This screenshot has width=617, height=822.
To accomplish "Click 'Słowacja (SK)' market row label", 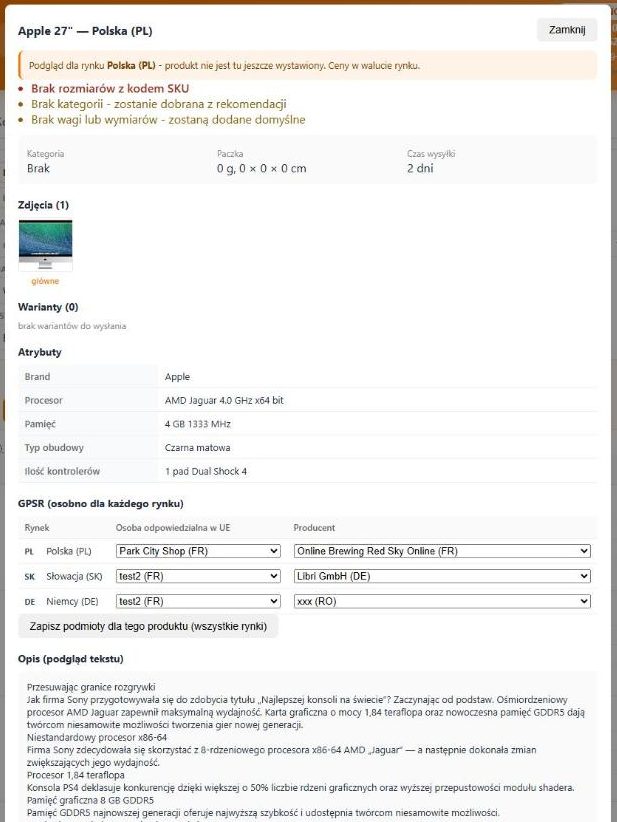I will point(74,576).
